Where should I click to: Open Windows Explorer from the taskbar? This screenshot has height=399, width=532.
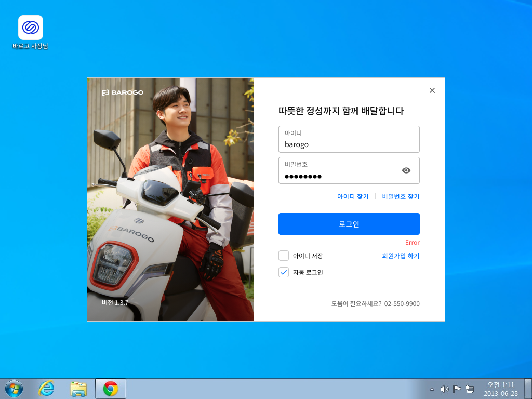click(78, 389)
